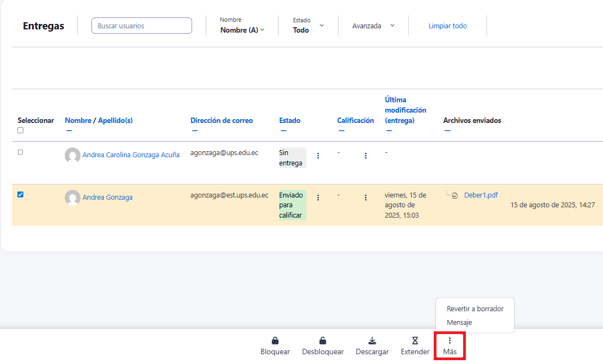Click the Limpiar todo link

point(447,26)
